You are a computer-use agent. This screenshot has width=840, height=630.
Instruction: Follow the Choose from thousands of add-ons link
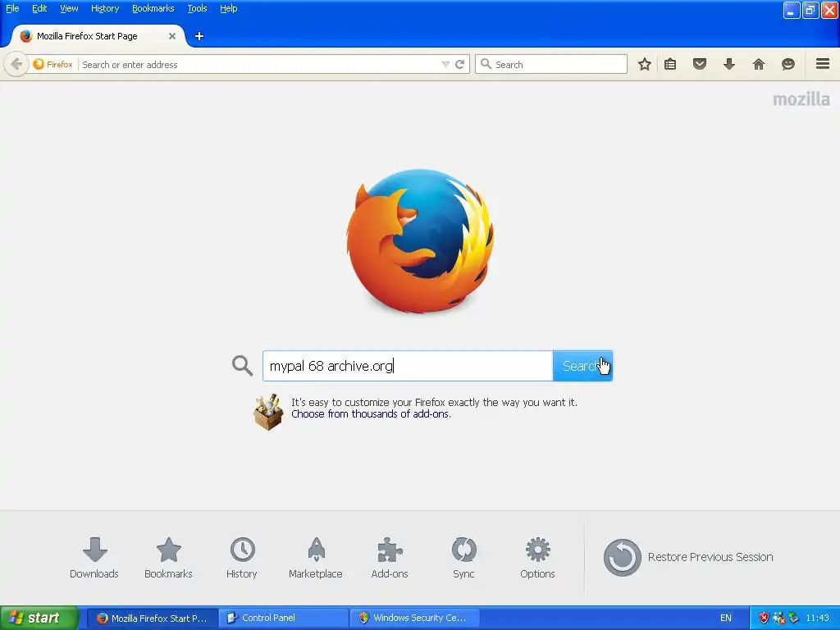[x=371, y=414]
